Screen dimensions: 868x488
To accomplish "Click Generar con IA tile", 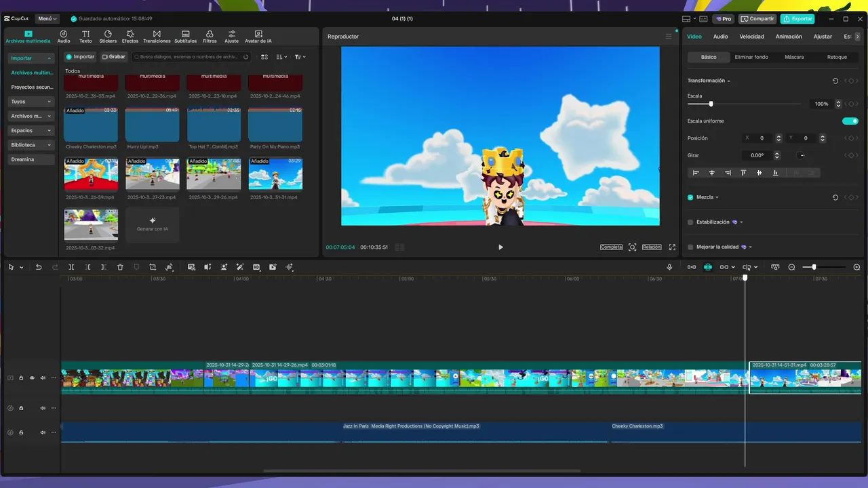I will point(153,224).
